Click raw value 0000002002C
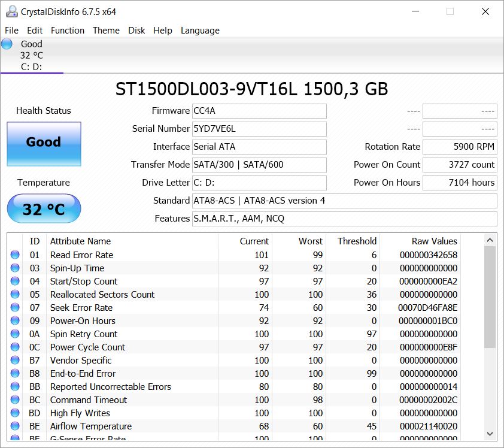 pyautogui.click(x=428, y=400)
